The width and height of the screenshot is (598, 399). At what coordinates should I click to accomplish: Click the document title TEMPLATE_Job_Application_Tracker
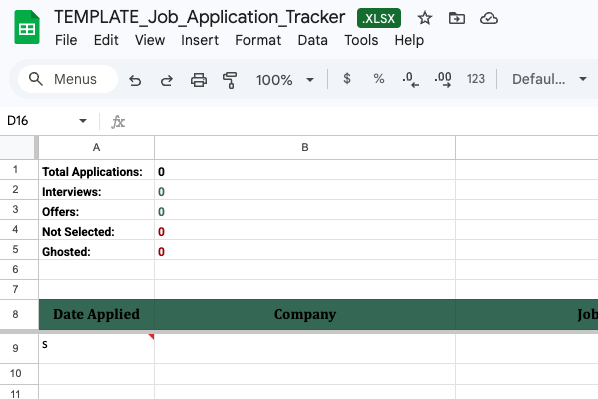[x=199, y=17]
